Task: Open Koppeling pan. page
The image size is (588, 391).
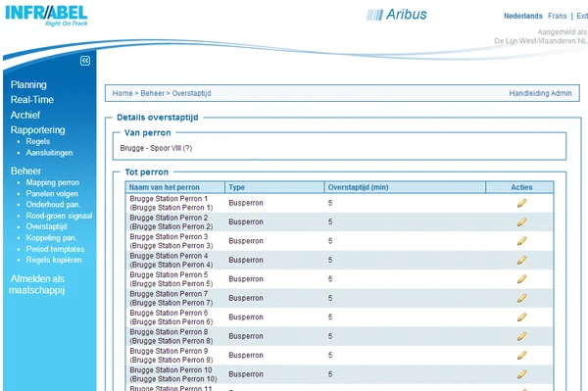Action: (x=51, y=238)
